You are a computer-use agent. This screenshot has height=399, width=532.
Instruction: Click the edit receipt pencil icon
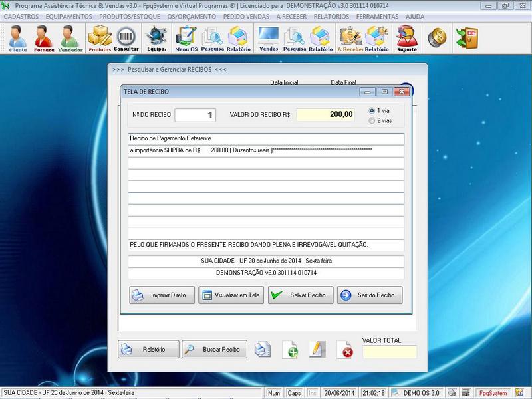point(318,350)
